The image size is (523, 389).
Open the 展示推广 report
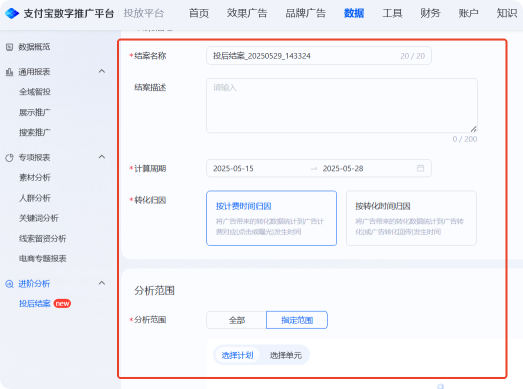tap(35, 112)
